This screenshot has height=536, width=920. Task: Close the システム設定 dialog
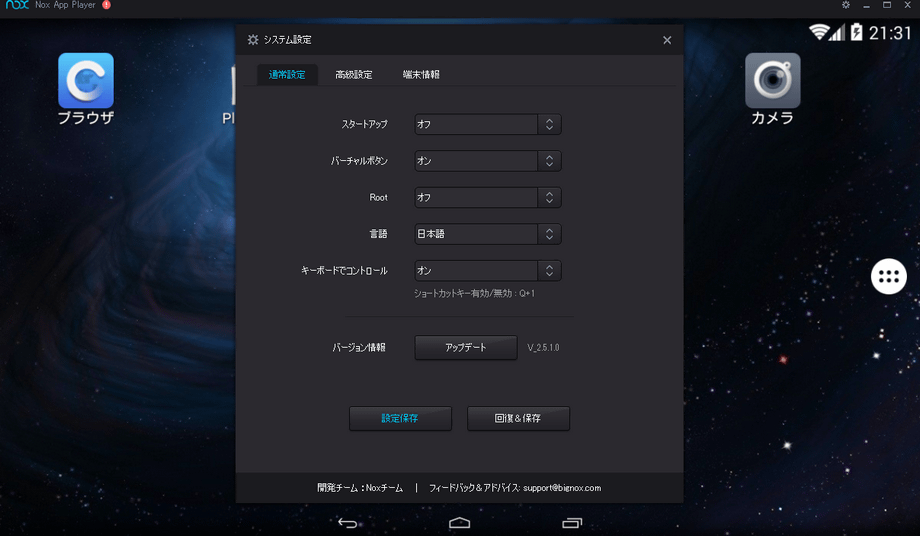click(x=667, y=40)
